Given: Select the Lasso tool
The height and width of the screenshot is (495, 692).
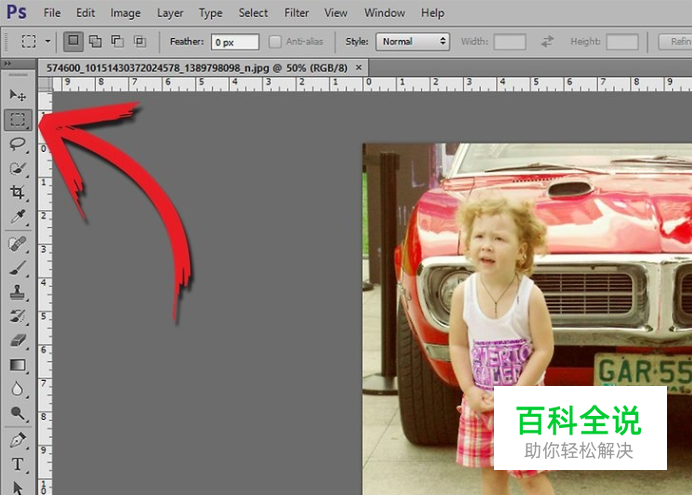Looking at the screenshot, I should 18,144.
